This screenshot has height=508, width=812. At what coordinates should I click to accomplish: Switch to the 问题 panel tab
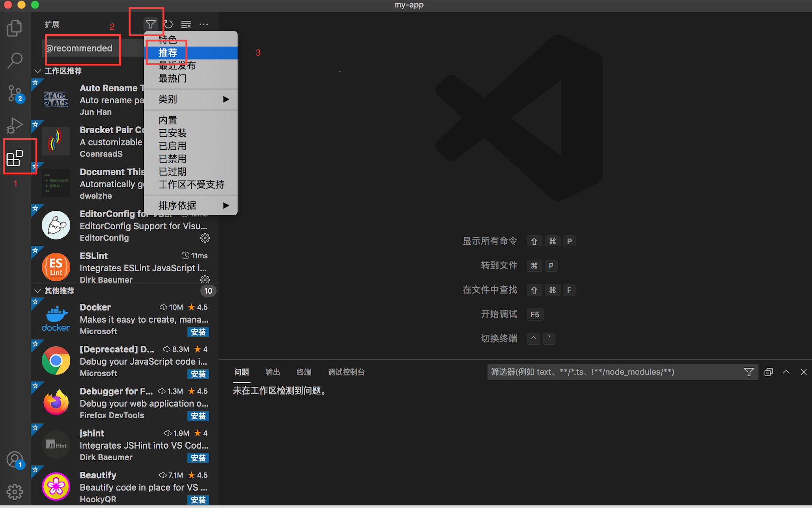[x=242, y=372]
